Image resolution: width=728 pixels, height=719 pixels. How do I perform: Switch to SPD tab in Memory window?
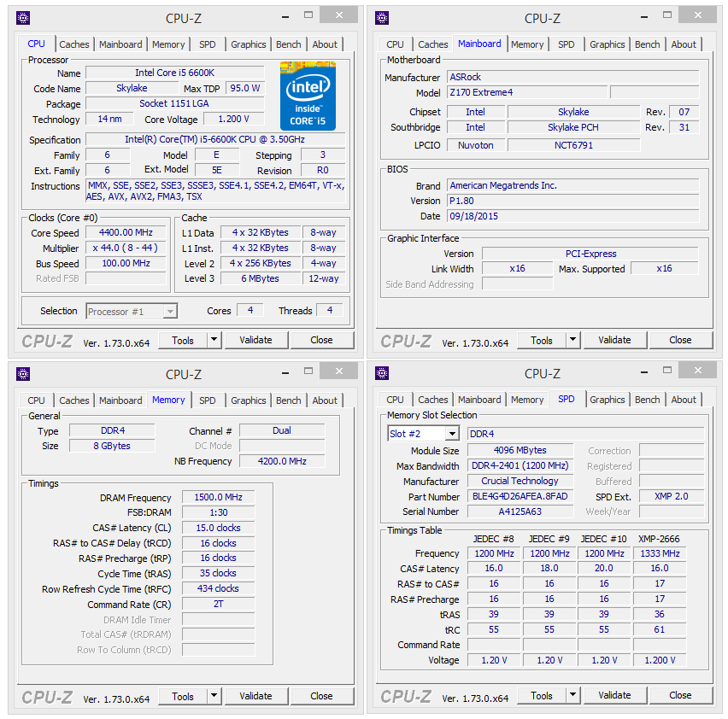coord(207,400)
